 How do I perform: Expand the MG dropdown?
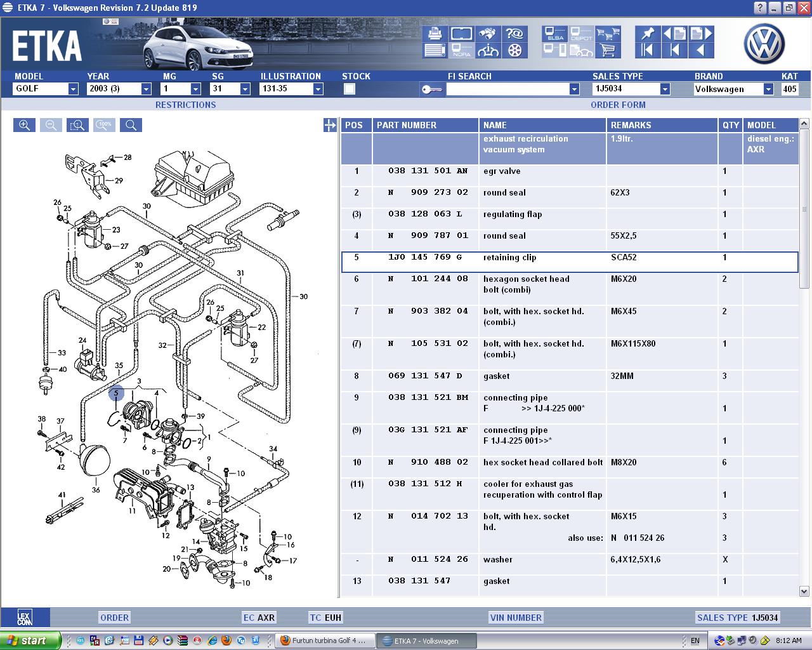196,89
